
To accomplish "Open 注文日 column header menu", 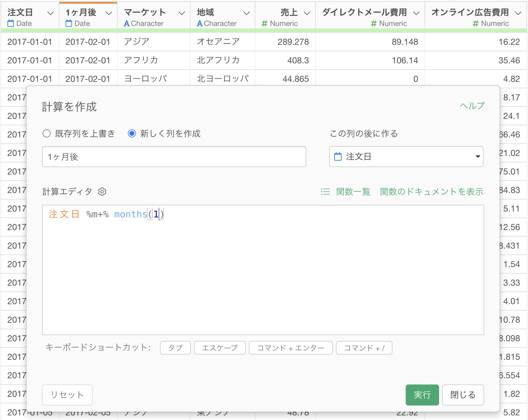I will tap(50, 13).
